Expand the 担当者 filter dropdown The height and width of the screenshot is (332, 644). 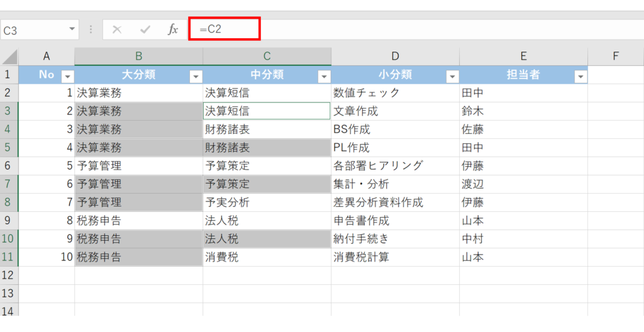click(x=580, y=77)
